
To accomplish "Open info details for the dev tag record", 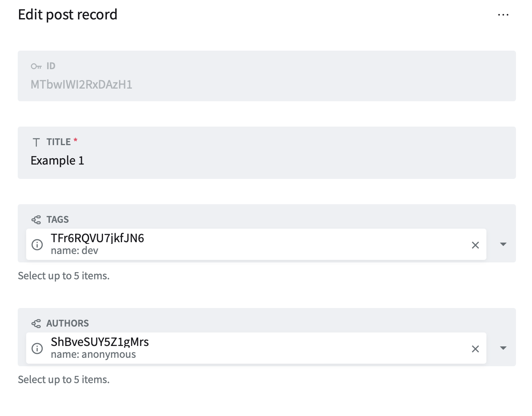I will 37,244.
